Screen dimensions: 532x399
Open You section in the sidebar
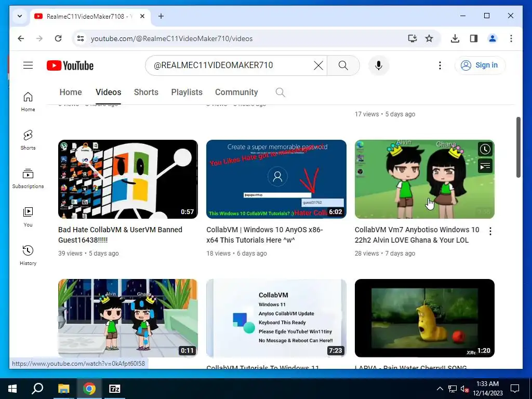point(28,217)
